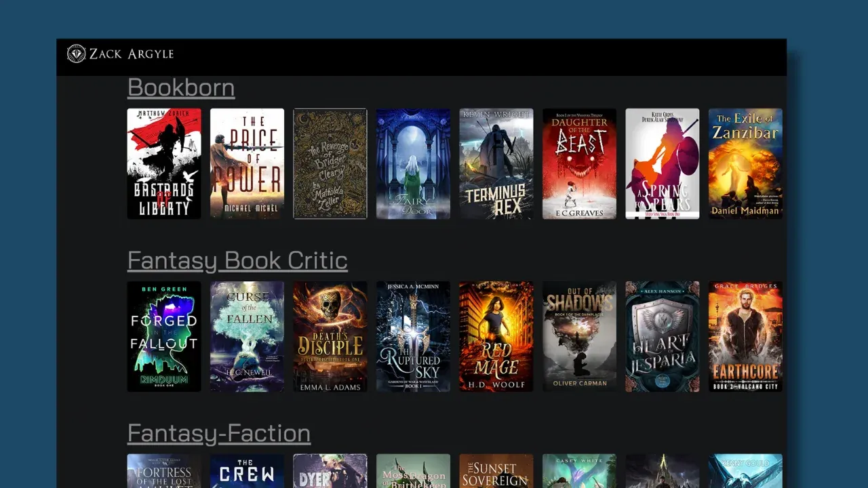Select the Bastards of Liberty book cover
The width and height of the screenshot is (868, 488).
point(164,163)
